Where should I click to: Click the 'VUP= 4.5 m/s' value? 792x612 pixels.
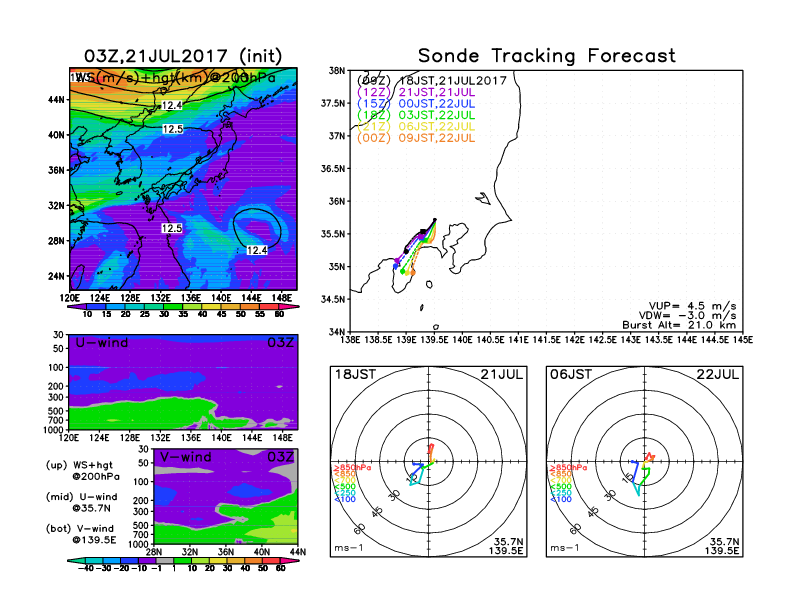[x=692, y=307]
